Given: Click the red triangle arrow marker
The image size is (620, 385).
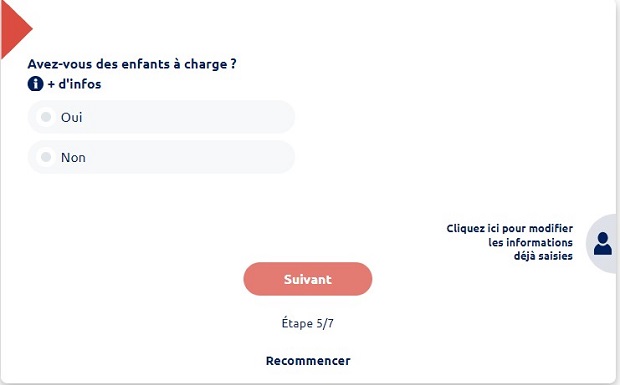Looking at the screenshot, I should [x=17, y=29].
